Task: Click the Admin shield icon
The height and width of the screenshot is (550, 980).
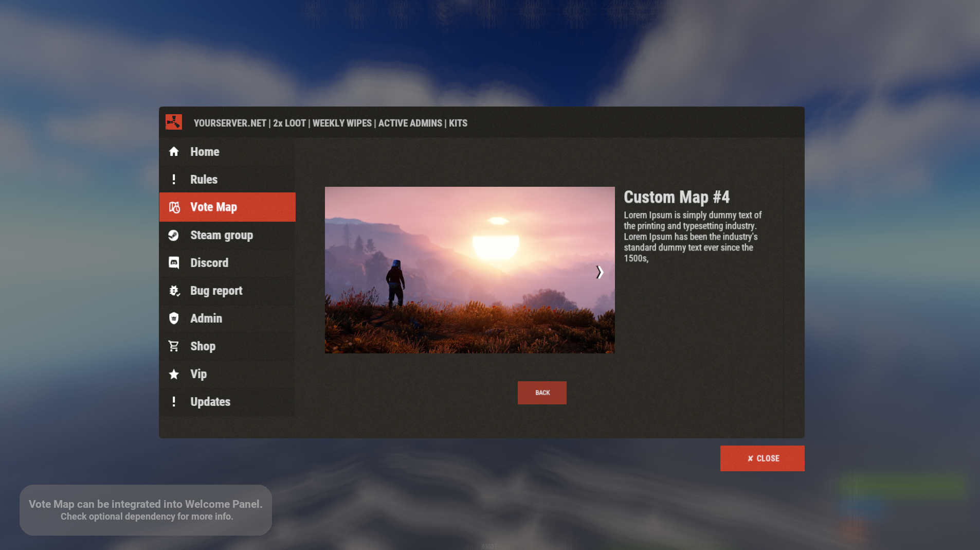Action: tap(174, 318)
